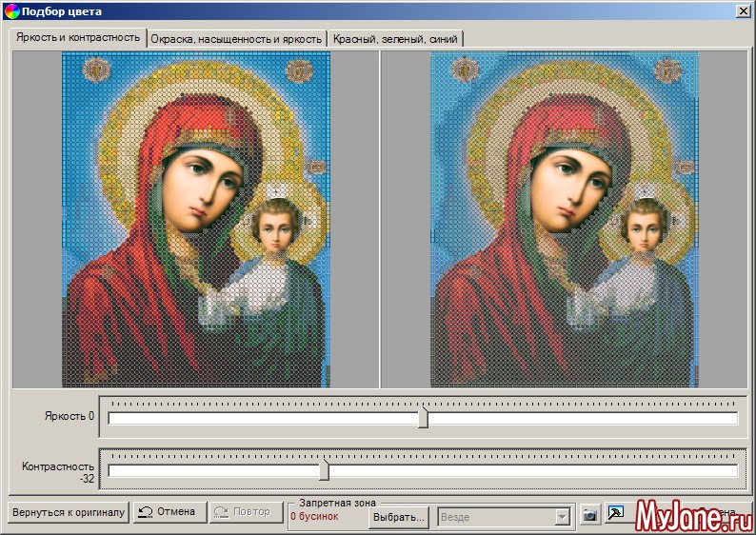
Task: Click the adjusted preview image on right
Action: point(564,219)
